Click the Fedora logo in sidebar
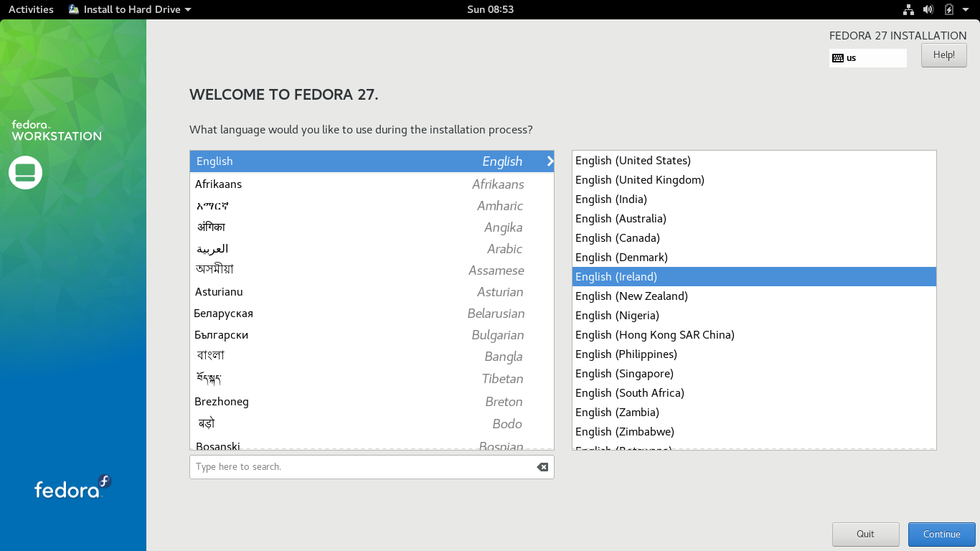Screen dimensions: 980x551 click(x=73, y=487)
